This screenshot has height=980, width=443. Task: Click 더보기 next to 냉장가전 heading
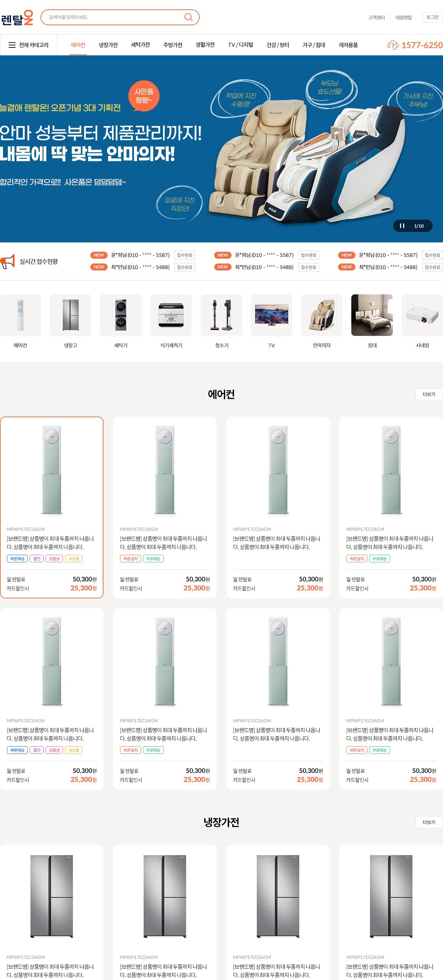(x=429, y=822)
